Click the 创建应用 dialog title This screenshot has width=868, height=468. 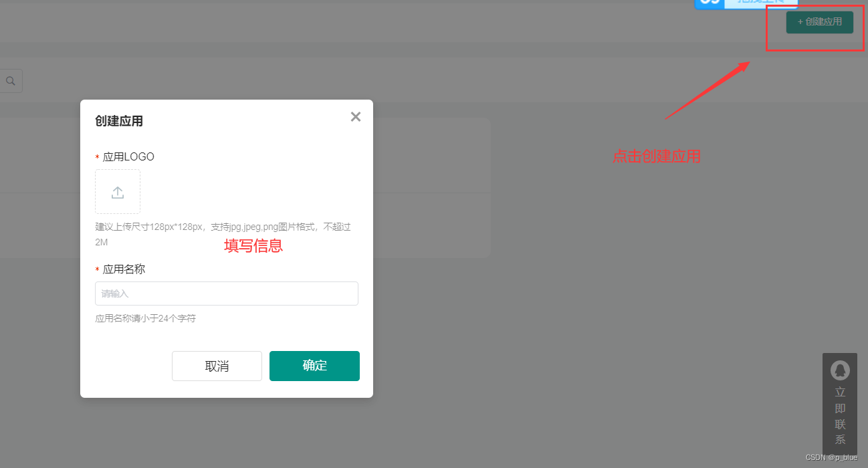coord(119,121)
